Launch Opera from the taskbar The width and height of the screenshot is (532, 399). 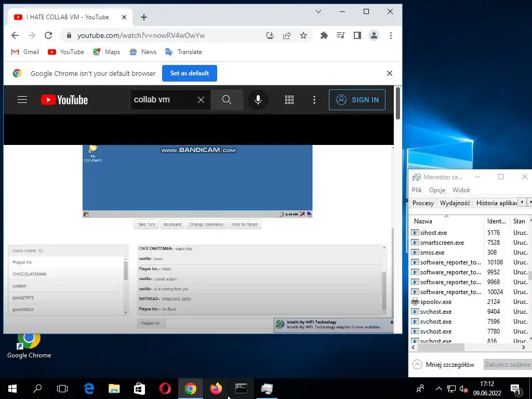pos(165,389)
